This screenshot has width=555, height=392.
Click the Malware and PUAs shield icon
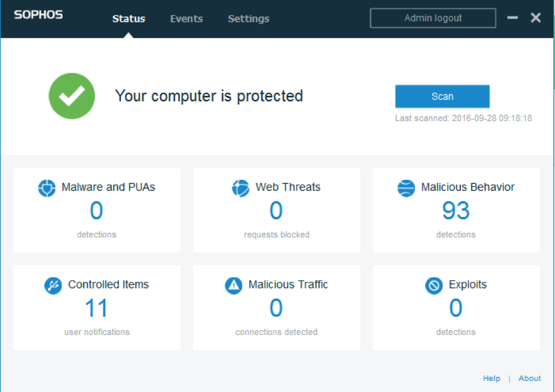point(47,188)
